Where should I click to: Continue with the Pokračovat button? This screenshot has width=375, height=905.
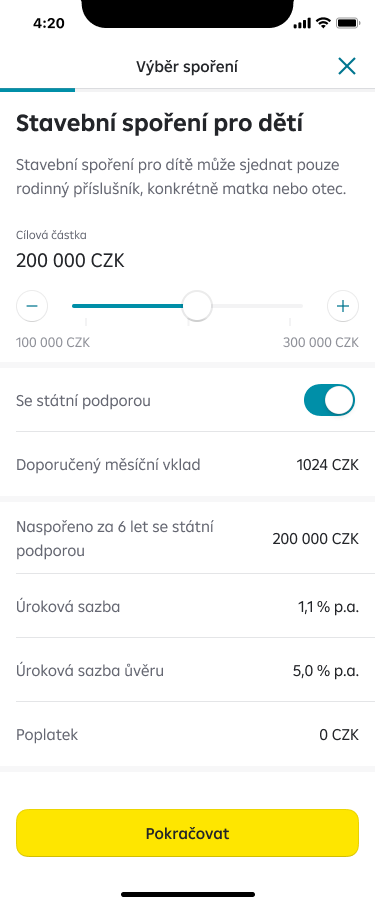point(188,833)
